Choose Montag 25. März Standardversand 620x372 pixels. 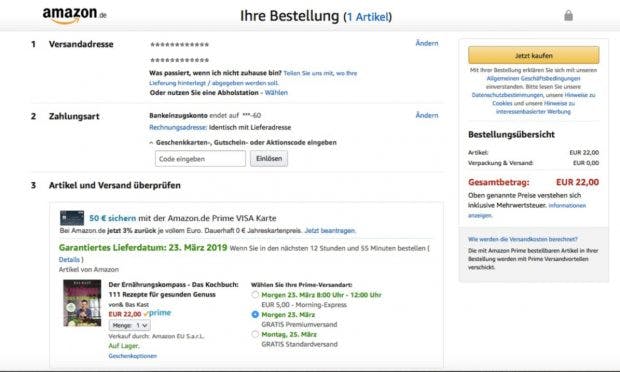point(255,334)
